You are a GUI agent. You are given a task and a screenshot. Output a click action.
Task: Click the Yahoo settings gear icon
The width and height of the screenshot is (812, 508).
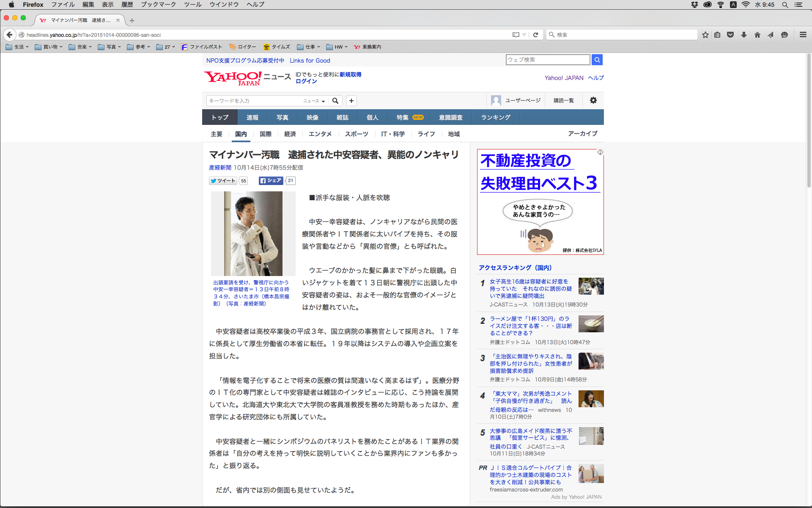593,100
